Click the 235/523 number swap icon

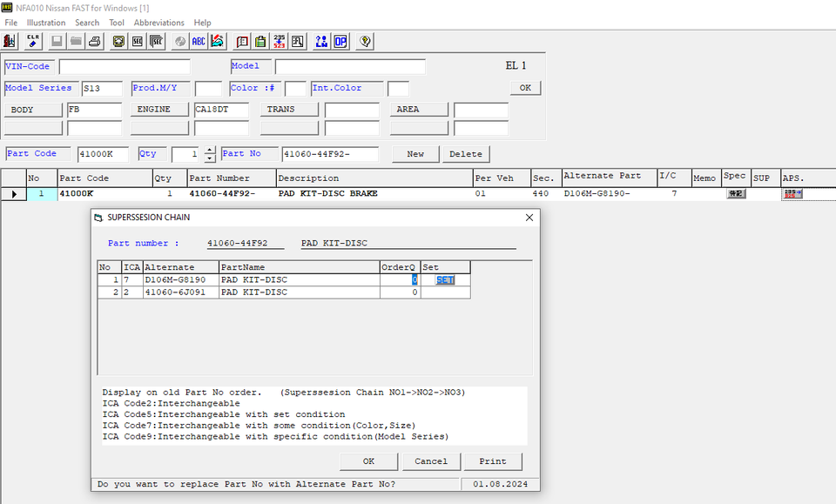pyautogui.click(x=280, y=41)
